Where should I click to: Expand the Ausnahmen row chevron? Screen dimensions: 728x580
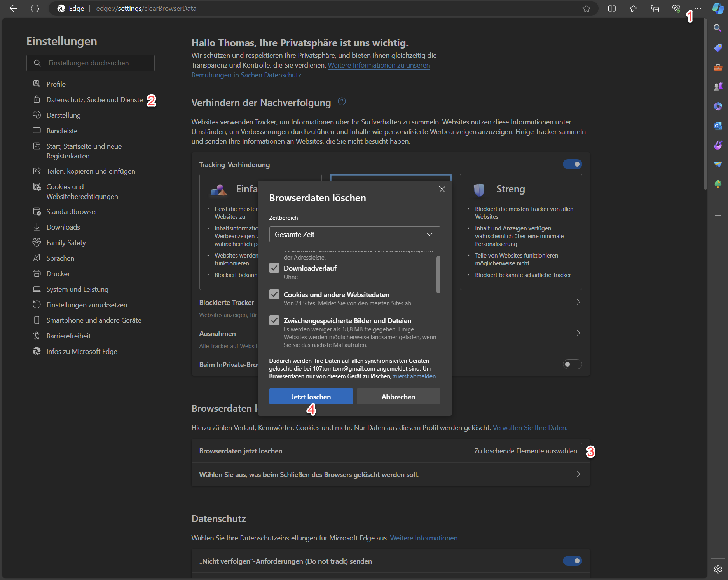(x=578, y=333)
